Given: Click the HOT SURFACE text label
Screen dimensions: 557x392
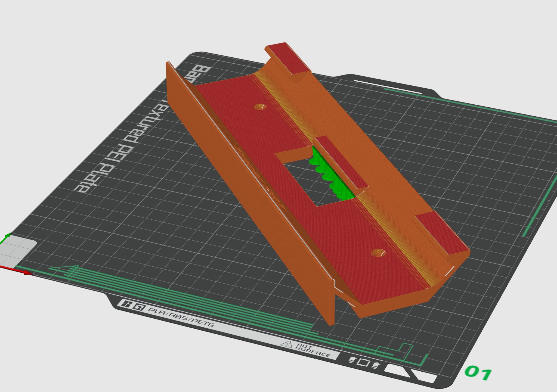Looking at the screenshot, I should (x=313, y=350).
